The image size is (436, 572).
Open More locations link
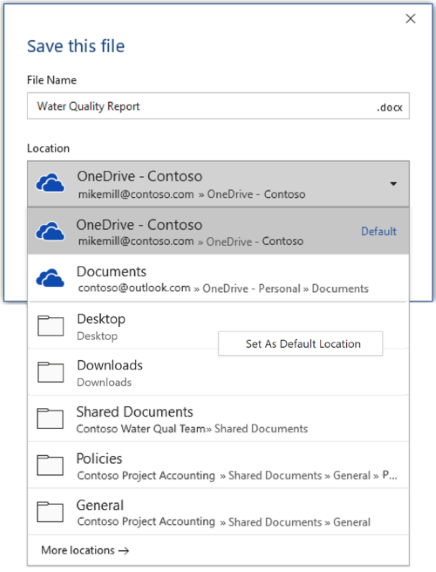85,550
